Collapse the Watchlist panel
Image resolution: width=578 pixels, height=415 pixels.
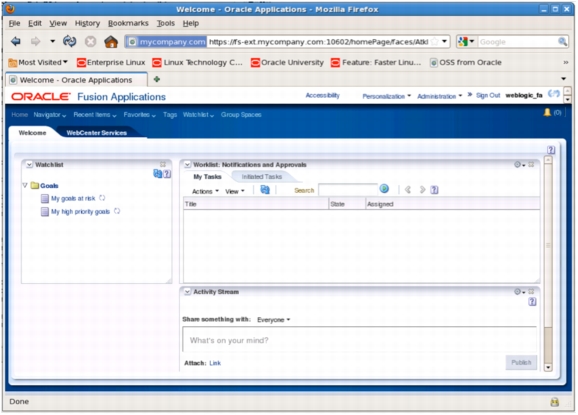29,165
